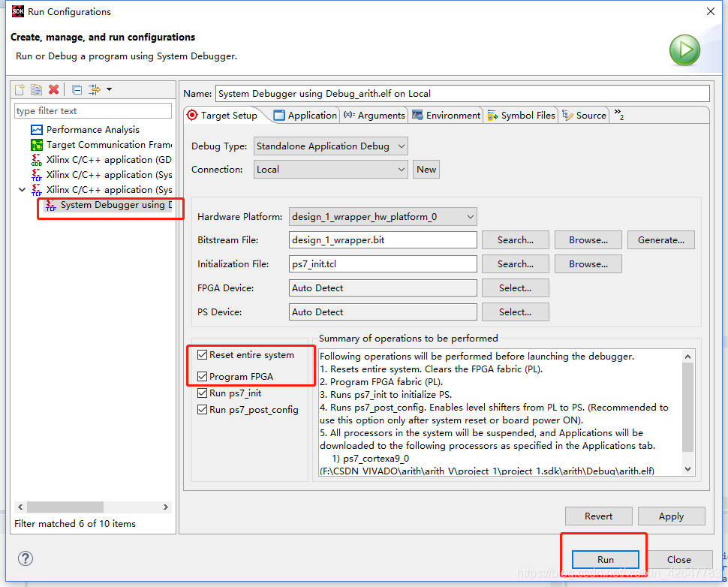The image size is (728, 587).
Task: Delete selected launch configuration with red X
Action: click(54, 89)
